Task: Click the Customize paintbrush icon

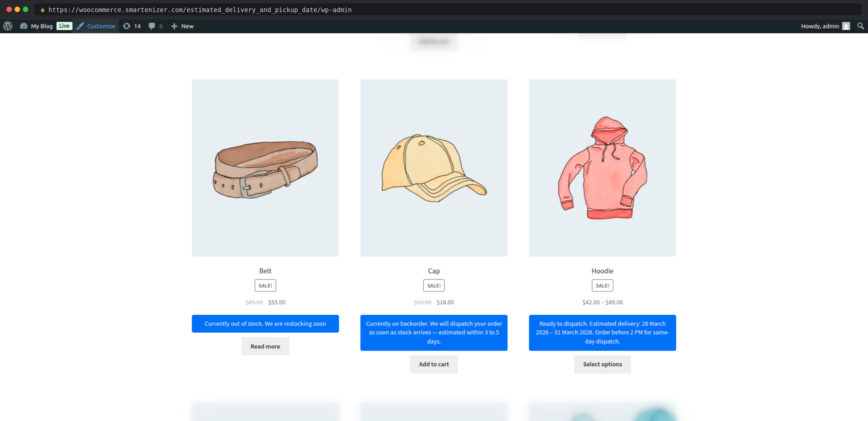Action: (x=80, y=26)
